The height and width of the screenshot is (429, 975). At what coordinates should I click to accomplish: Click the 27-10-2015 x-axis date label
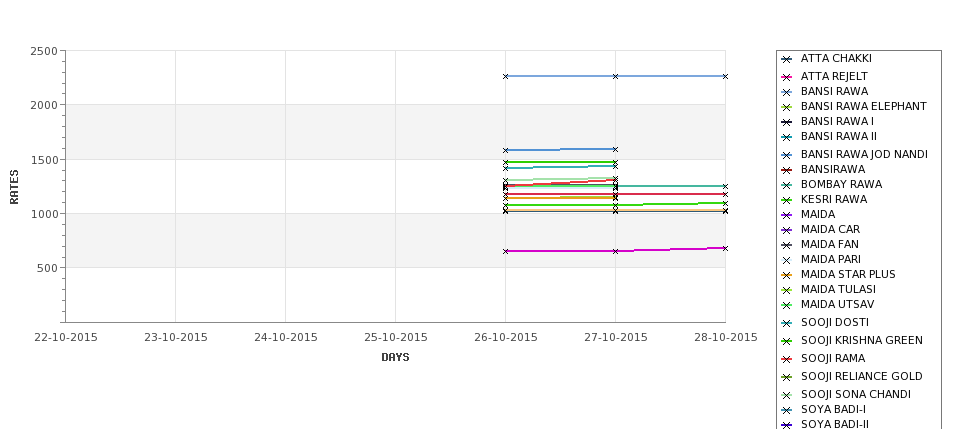[616, 338]
